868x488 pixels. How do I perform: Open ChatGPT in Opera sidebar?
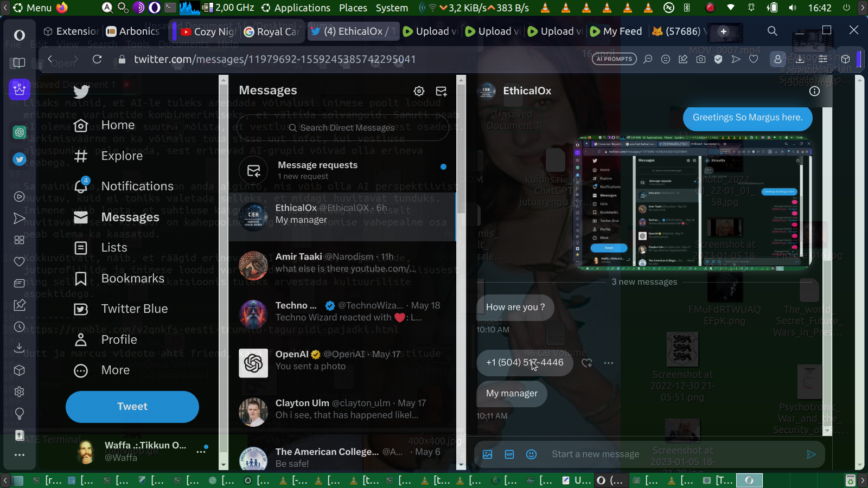pos(20,132)
